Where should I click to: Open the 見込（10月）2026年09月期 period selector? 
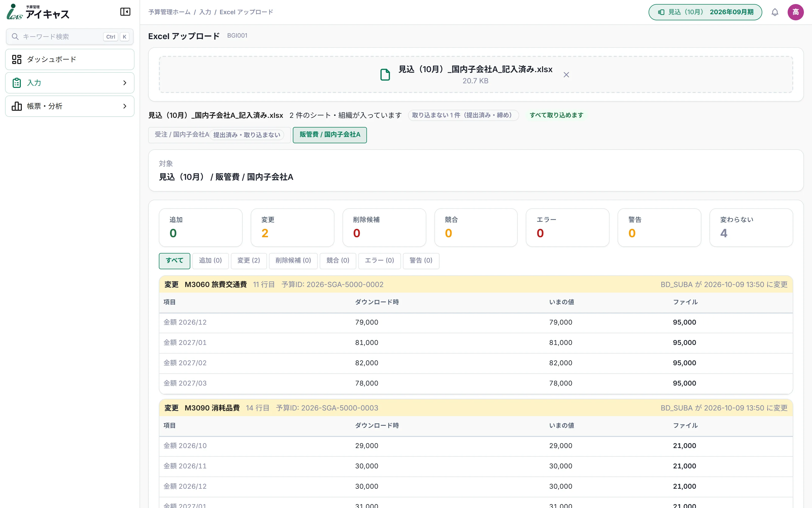tap(705, 12)
